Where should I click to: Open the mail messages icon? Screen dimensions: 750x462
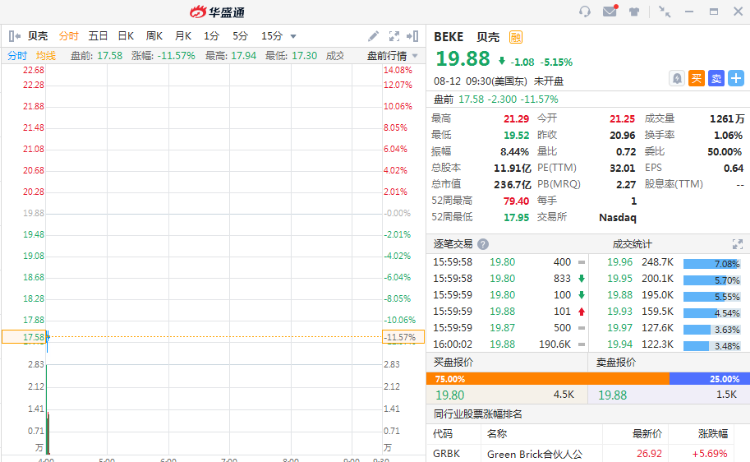(609, 12)
